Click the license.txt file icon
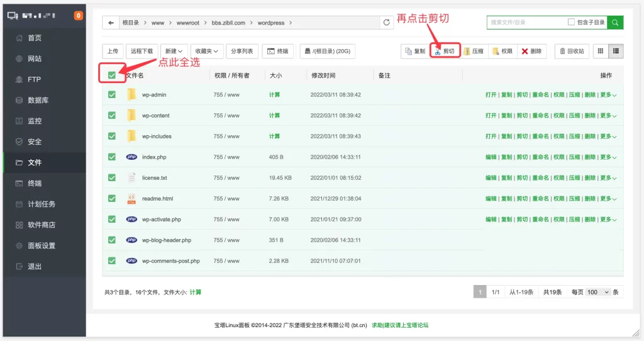 pyautogui.click(x=131, y=177)
